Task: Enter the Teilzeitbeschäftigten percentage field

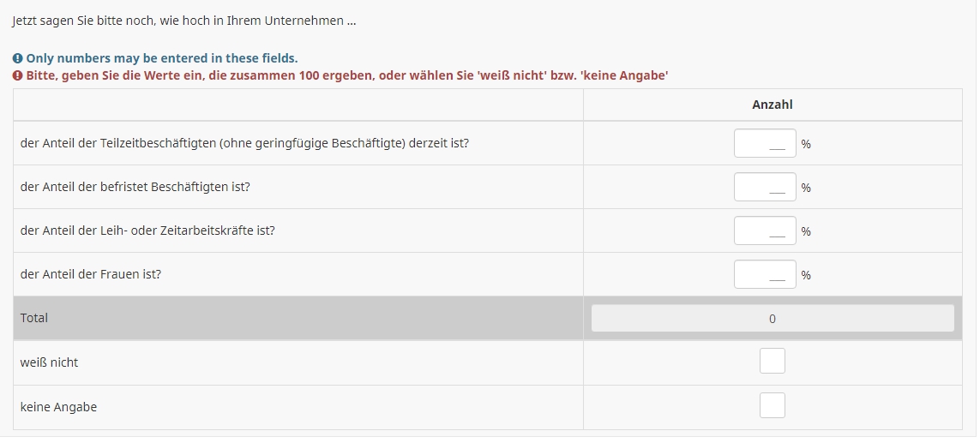Action: coord(764,143)
